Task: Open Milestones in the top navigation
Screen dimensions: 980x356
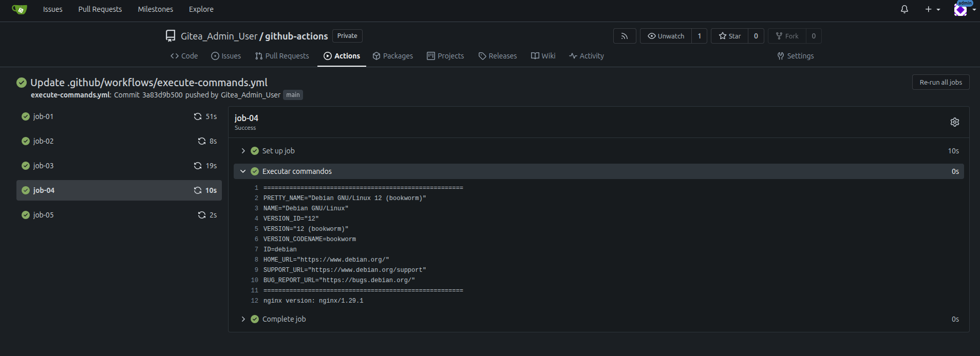Action: click(156, 9)
